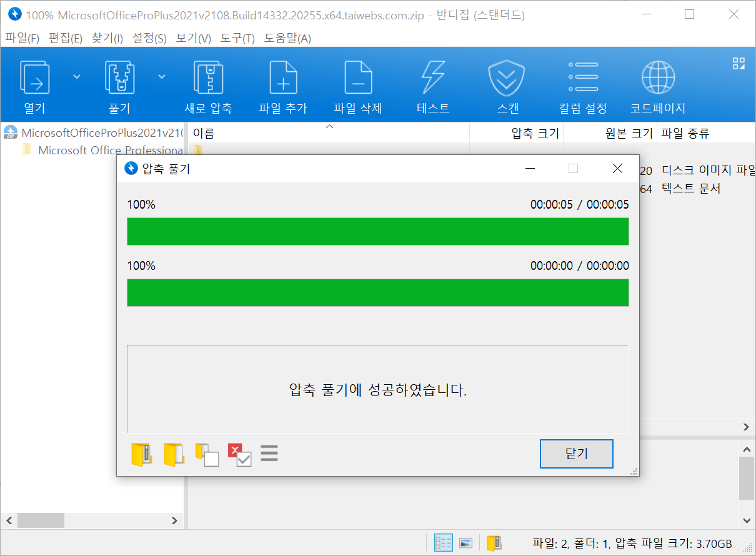
Task: Open 칼럼 설정 (Column settings) icon
Action: 583,77
